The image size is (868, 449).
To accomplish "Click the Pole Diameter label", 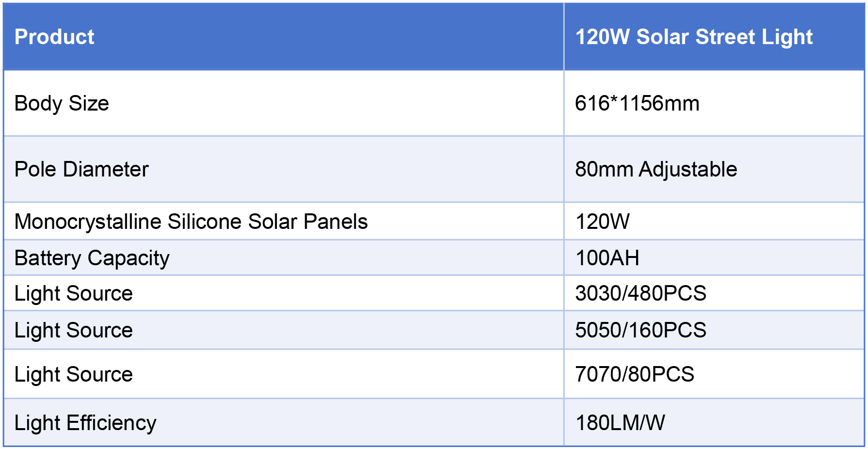I will click(x=82, y=169).
